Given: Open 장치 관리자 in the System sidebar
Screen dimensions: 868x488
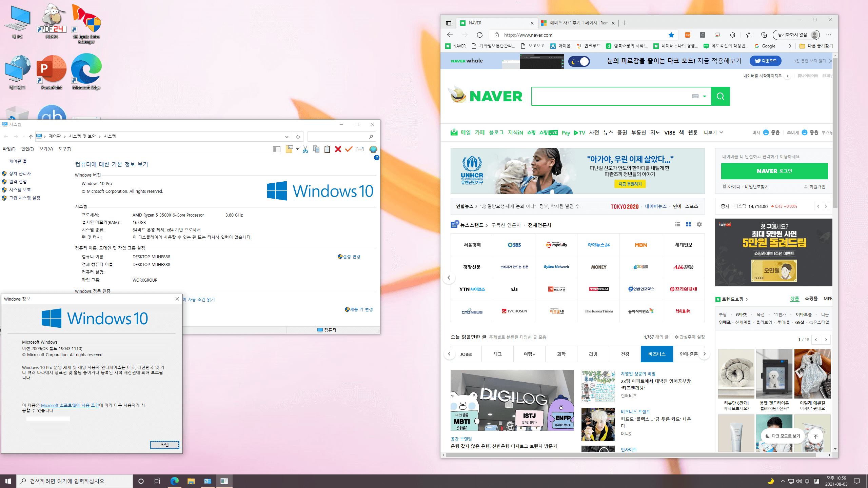Looking at the screenshot, I should coord(20,174).
